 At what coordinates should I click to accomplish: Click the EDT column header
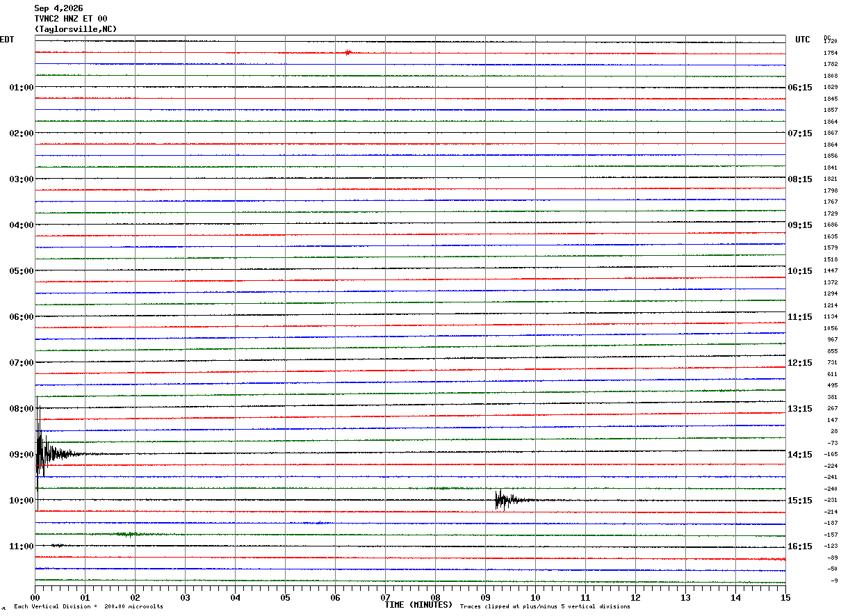[x=6, y=40]
